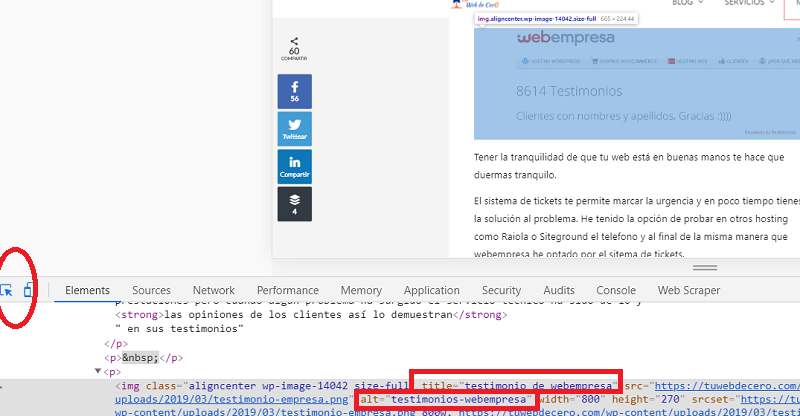Screen dimensions: 800x416
Task: Activate the inspect element picker icon
Action: 6,290
